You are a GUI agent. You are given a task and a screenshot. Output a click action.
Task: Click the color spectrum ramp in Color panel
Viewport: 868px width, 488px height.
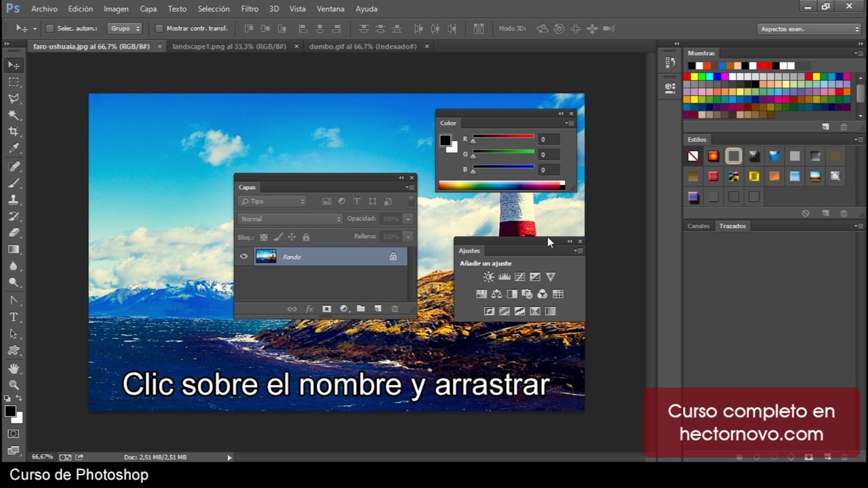click(x=501, y=185)
